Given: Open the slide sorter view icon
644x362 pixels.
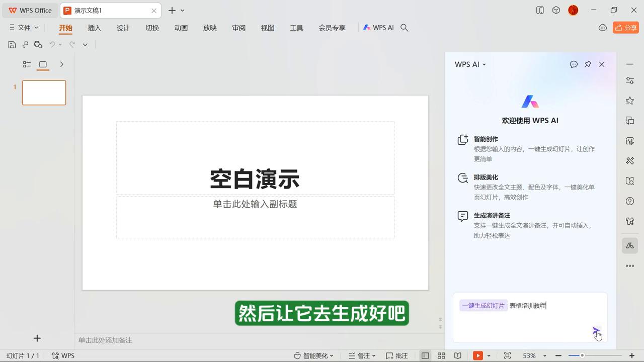Looking at the screenshot, I should click(x=442, y=355).
